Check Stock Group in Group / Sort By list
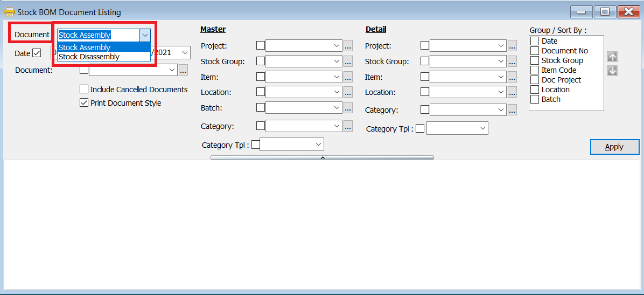Screen dimensions: 644x295 click(535, 60)
